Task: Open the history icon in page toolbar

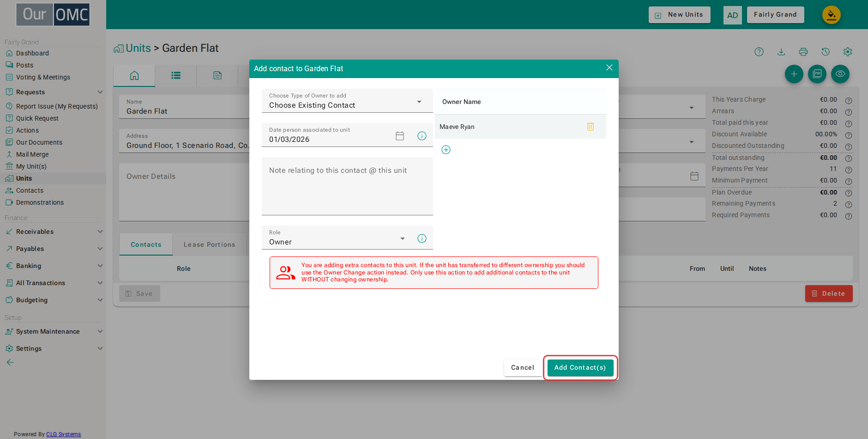Action: pyautogui.click(x=826, y=52)
